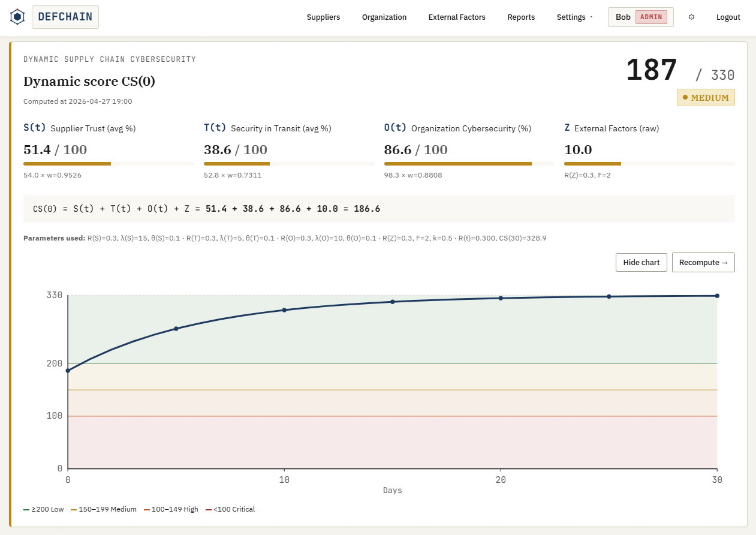This screenshot has height=535, width=756.
Task: Click the MEDIUM risk level badge
Action: tap(706, 97)
